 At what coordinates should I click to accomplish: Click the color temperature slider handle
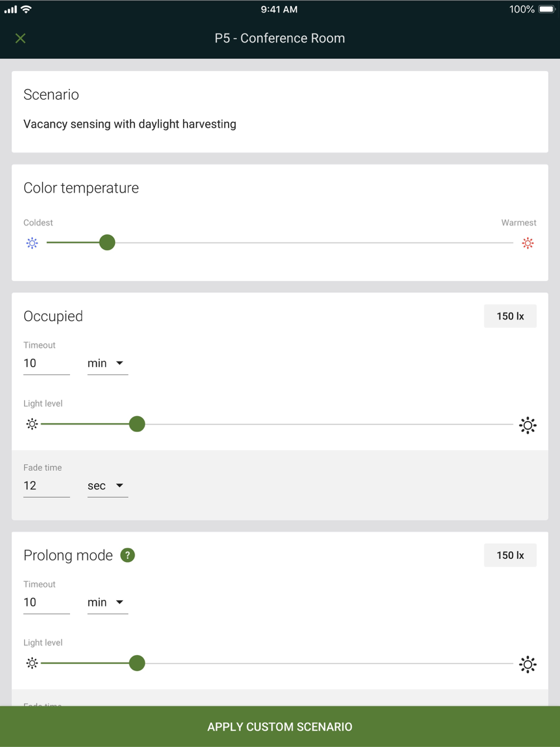107,242
